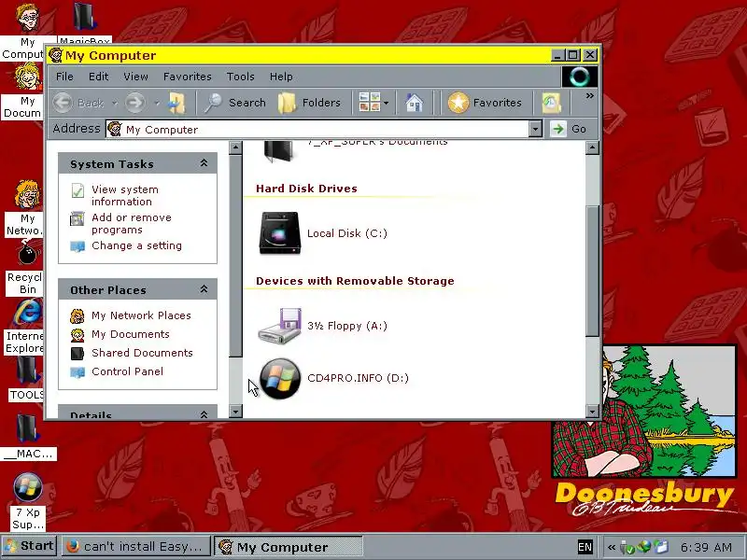Open the Help menu

[x=281, y=77]
